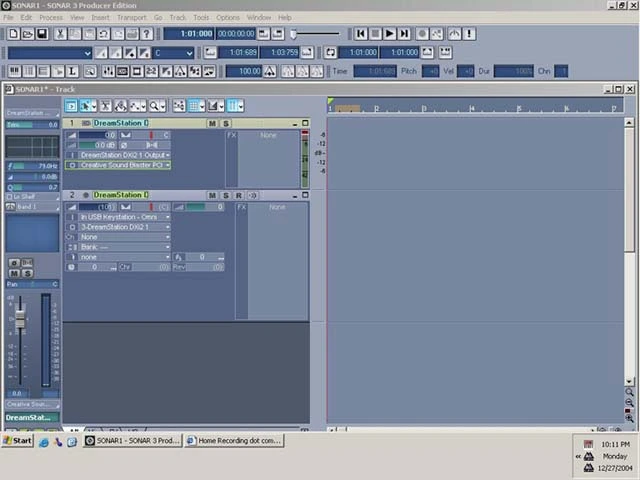Viewport: 640px width, 480px height.
Task: Switch to Home Recording dot com taskbar window
Action: point(234,441)
